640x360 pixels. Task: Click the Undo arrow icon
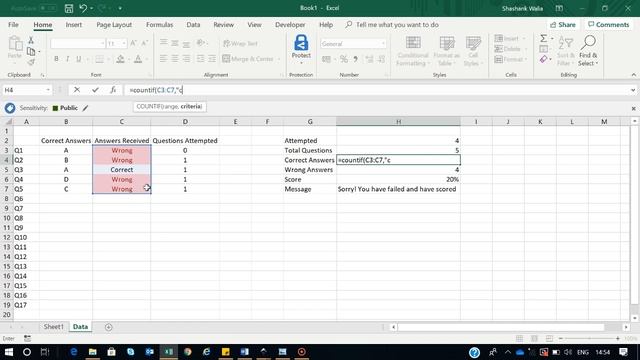[83, 8]
